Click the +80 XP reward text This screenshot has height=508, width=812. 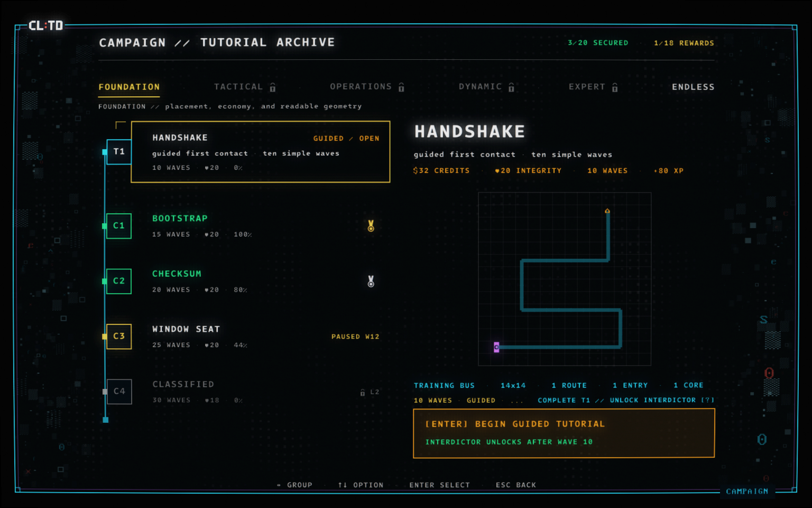click(669, 170)
